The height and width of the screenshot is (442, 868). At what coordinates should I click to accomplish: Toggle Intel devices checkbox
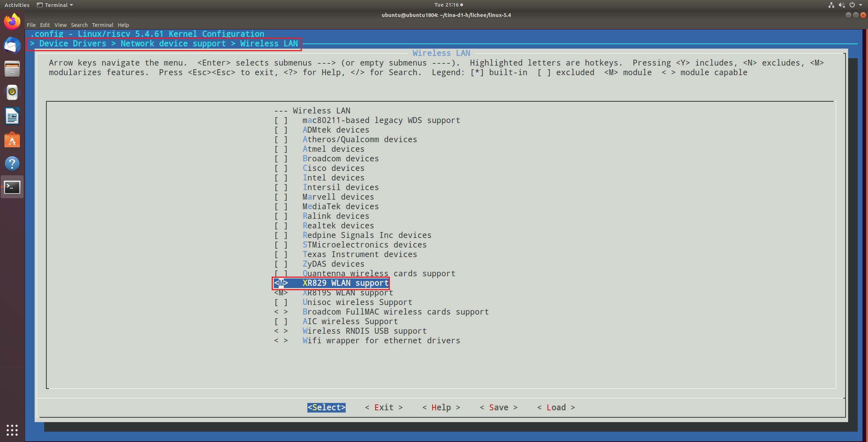(x=281, y=178)
